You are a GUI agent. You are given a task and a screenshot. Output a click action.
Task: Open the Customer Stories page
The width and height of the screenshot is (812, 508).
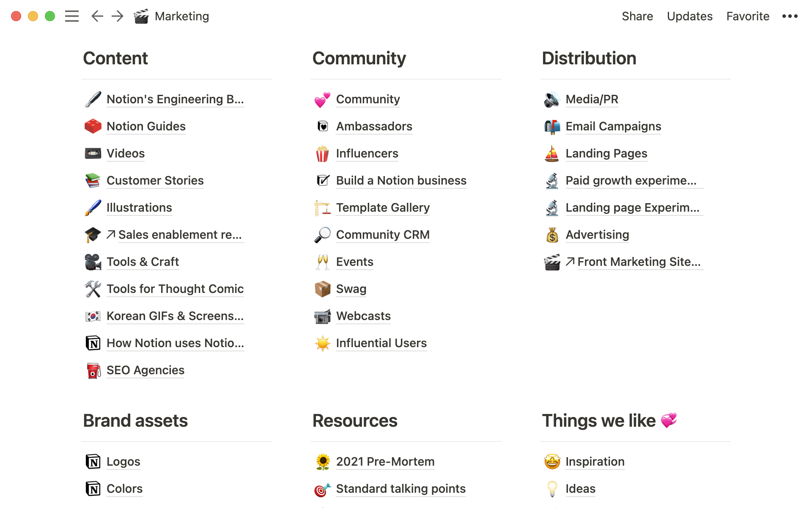pyautogui.click(x=155, y=180)
